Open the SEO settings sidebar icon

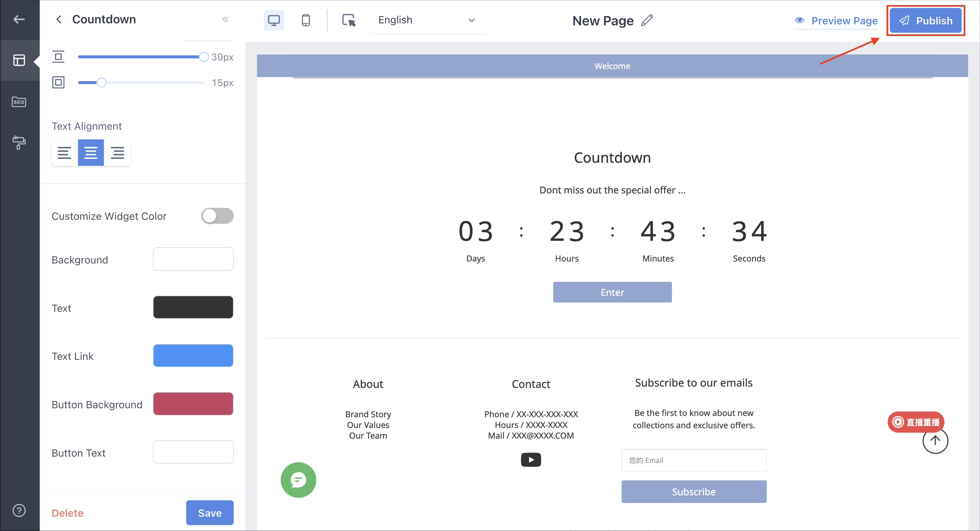coord(19,101)
